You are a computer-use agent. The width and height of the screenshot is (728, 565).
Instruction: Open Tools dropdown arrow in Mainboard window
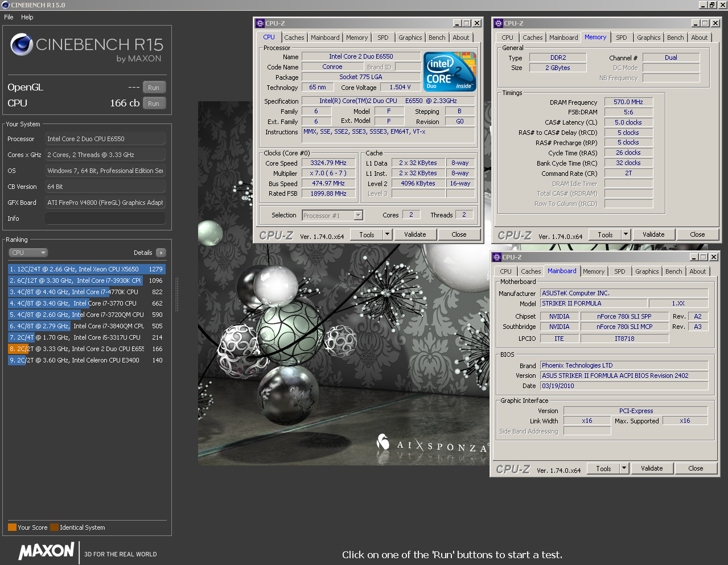[624, 468]
